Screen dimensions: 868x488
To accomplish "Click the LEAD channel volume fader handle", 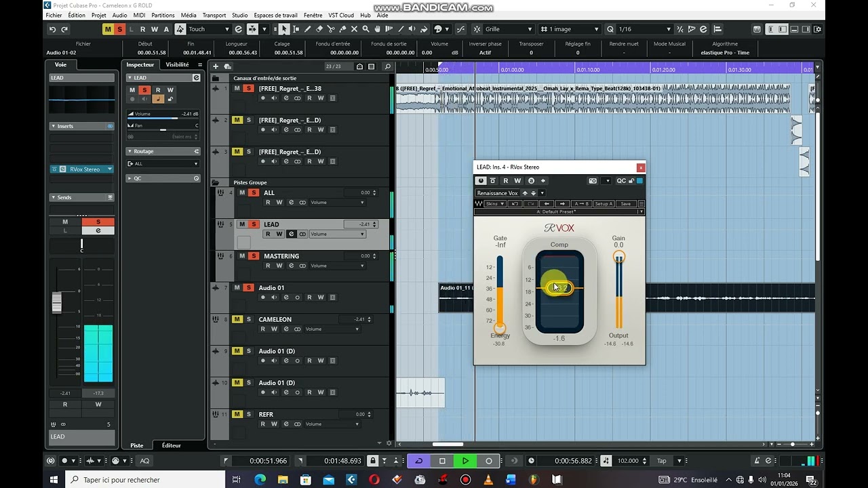I will 57,303.
